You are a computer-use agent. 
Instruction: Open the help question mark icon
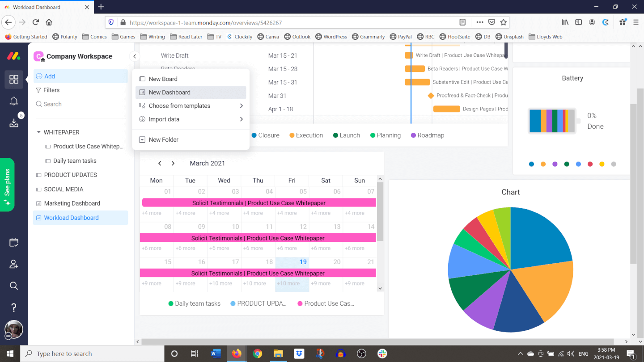14,307
